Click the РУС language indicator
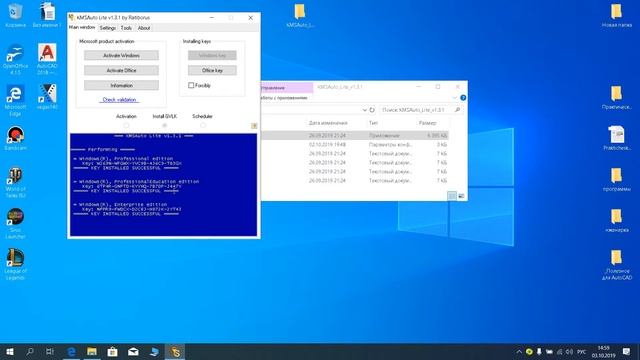 (x=582, y=351)
